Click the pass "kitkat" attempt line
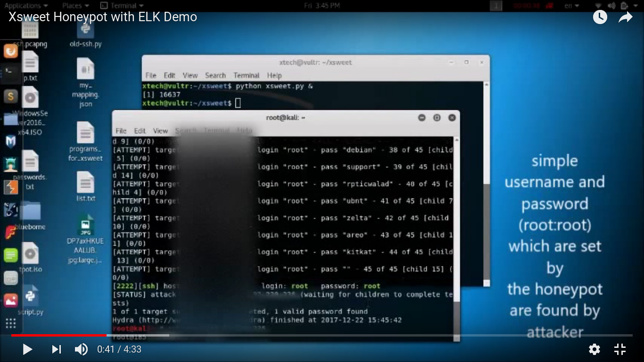The width and height of the screenshot is (644, 362). (x=283, y=256)
